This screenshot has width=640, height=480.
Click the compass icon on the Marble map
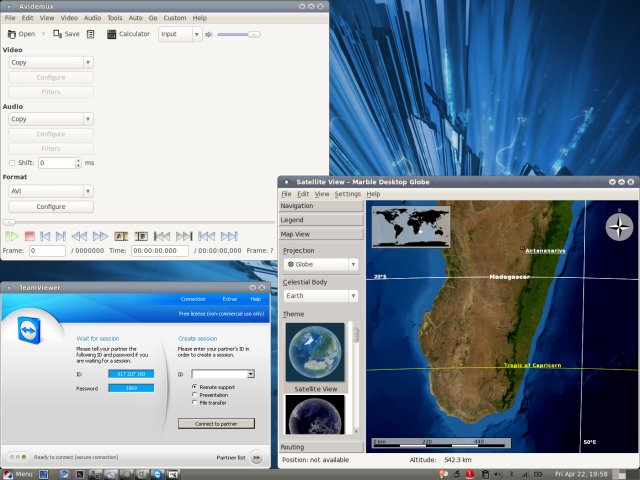pyautogui.click(x=618, y=227)
